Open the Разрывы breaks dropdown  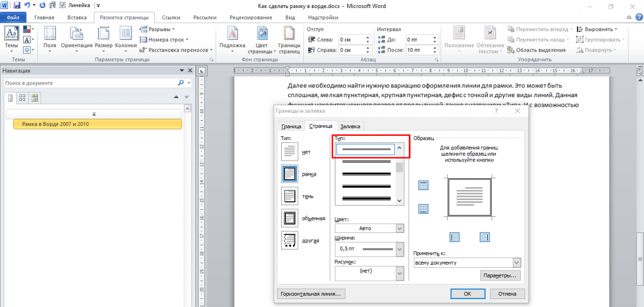pyautogui.click(x=157, y=30)
